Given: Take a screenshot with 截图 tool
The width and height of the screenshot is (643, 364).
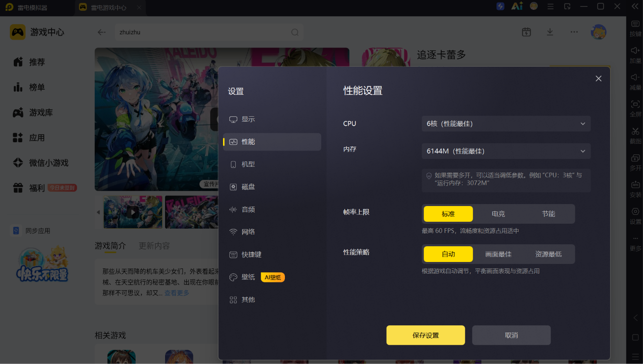Looking at the screenshot, I should click(635, 135).
